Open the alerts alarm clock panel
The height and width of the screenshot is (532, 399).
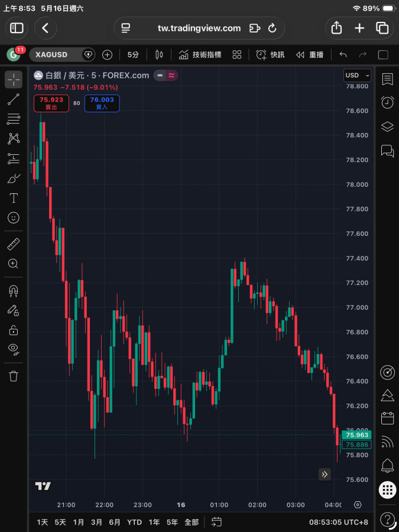[387, 102]
